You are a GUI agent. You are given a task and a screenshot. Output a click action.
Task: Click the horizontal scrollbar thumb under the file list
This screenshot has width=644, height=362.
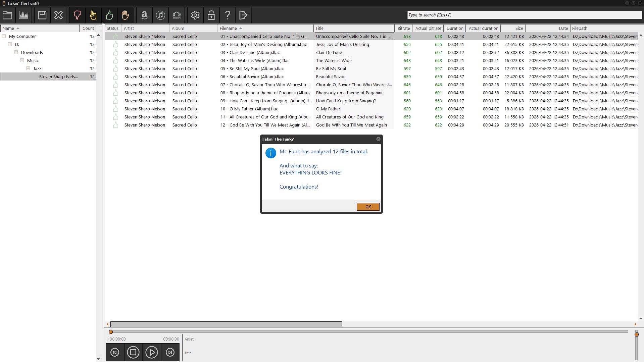click(226, 324)
